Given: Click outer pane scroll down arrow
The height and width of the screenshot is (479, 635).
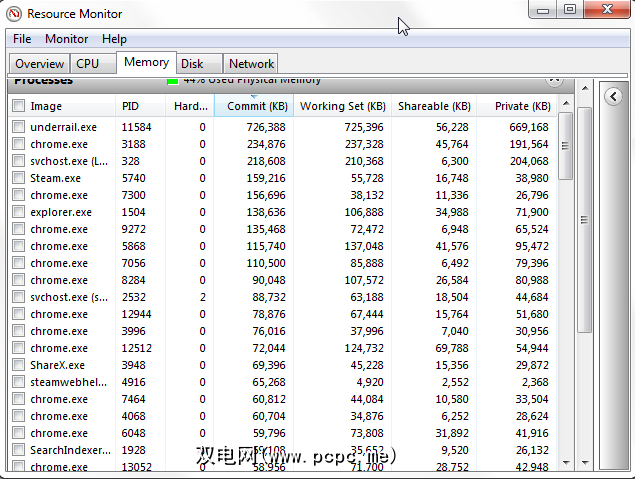Looking at the screenshot, I should pyautogui.click(x=585, y=462).
